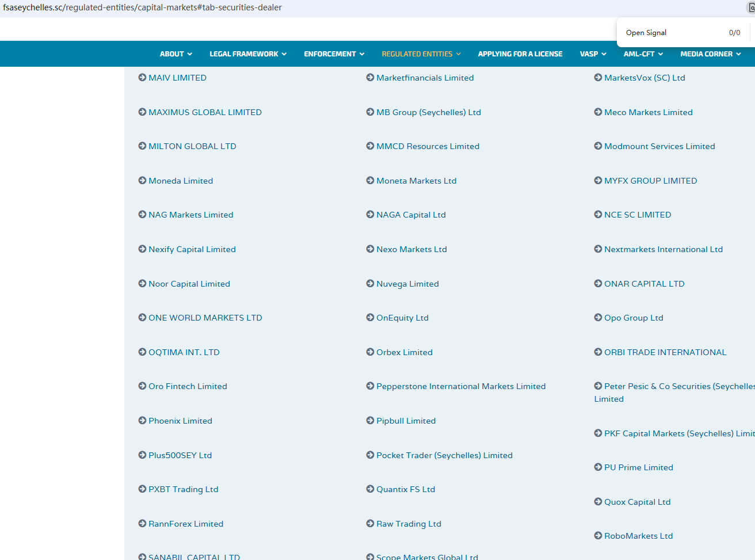Select the Pipbull Limited link
The image size is (755, 560).
click(406, 421)
